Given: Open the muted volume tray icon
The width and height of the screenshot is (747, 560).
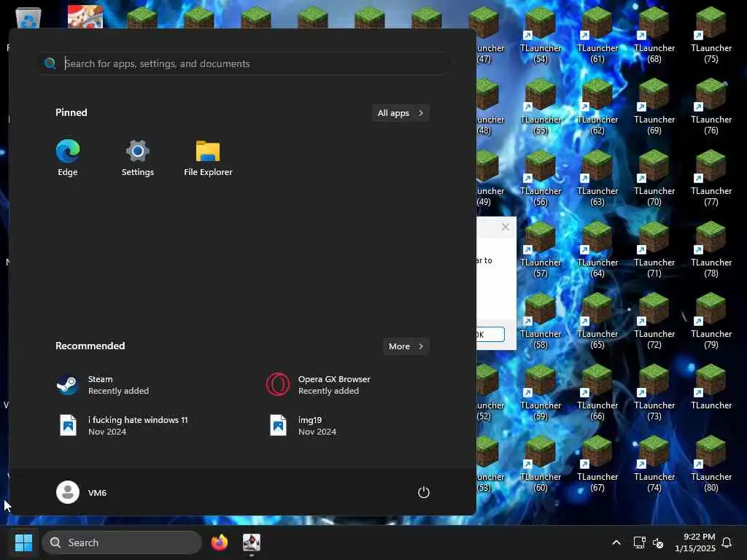Looking at the screenshot, I should coord(658,542).
